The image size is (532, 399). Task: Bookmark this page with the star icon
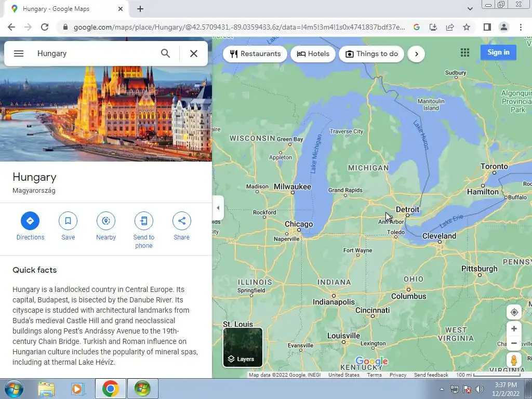point(467,27)
